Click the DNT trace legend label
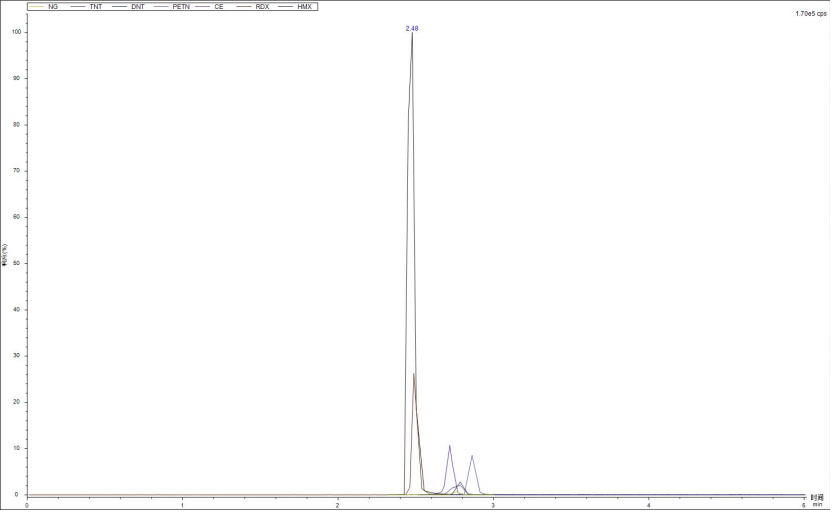Image resolution: width=833 pixels, height=512 pixels. coord(137,7)
